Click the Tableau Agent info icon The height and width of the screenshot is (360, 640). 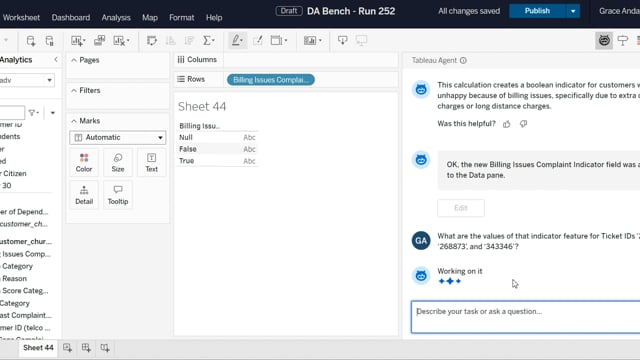point(463,60)
